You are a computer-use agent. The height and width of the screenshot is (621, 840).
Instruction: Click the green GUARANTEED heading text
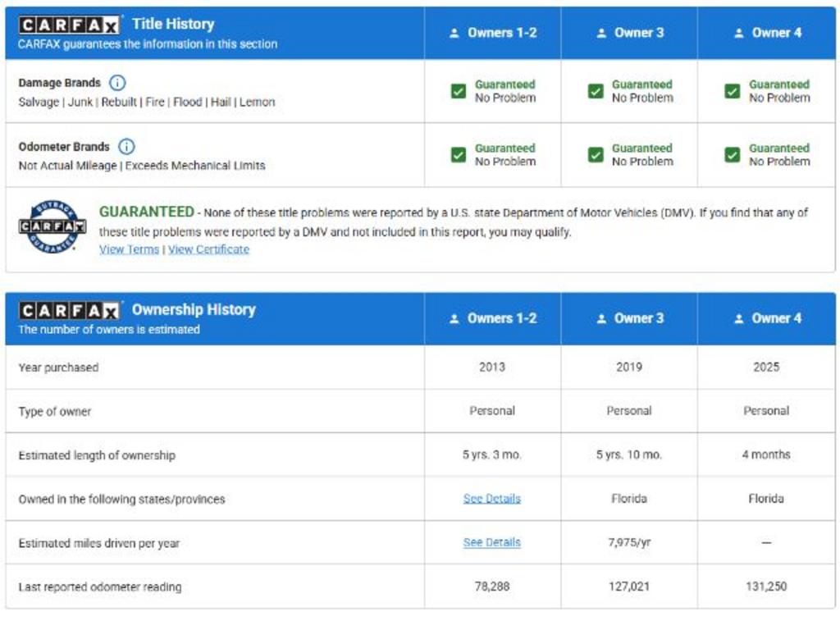pyautogui.click(x=147, y=212)
